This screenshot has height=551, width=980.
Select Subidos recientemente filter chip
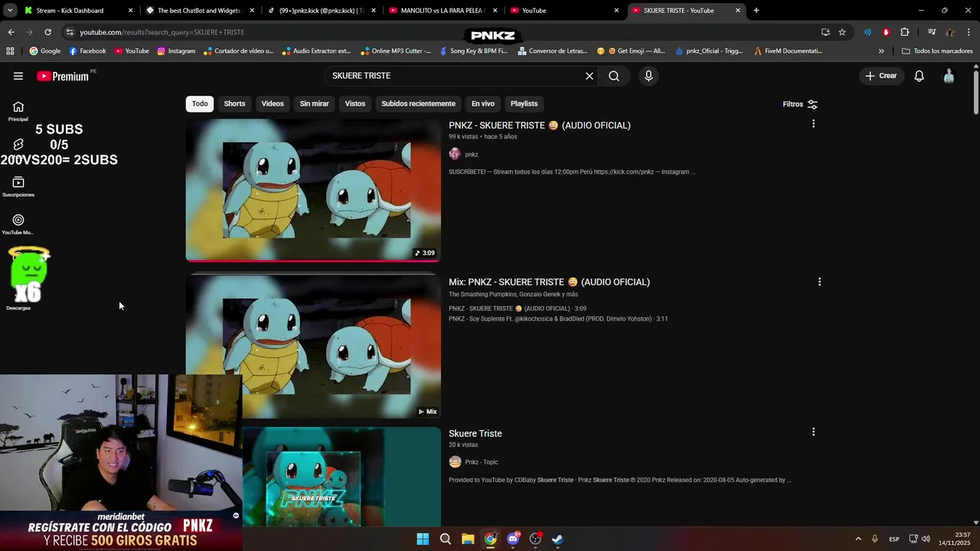[x=418, y=103]
